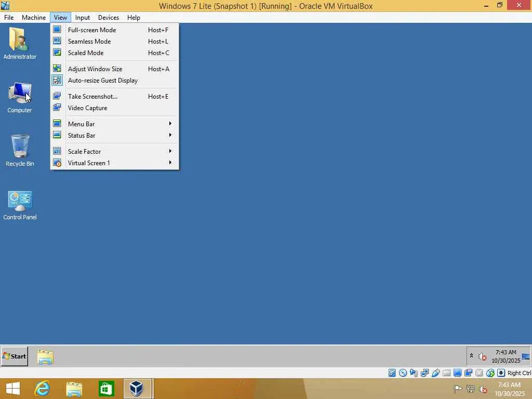
Task: Expand the Status Bar submenu
Action: (115, 136)
